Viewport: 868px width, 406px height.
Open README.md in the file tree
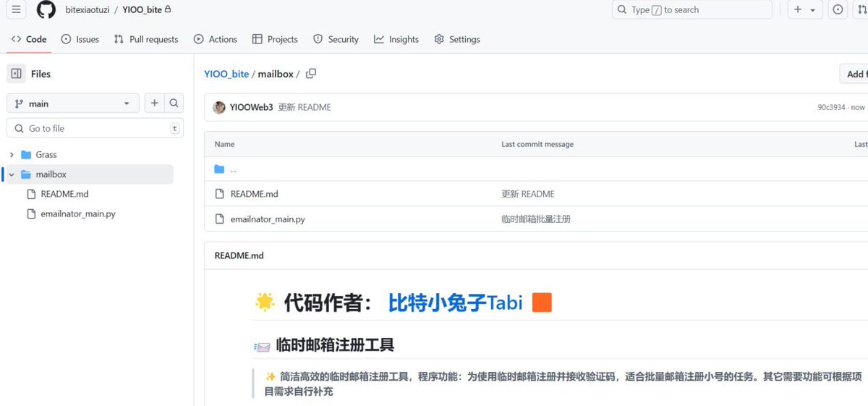[64, 194]
